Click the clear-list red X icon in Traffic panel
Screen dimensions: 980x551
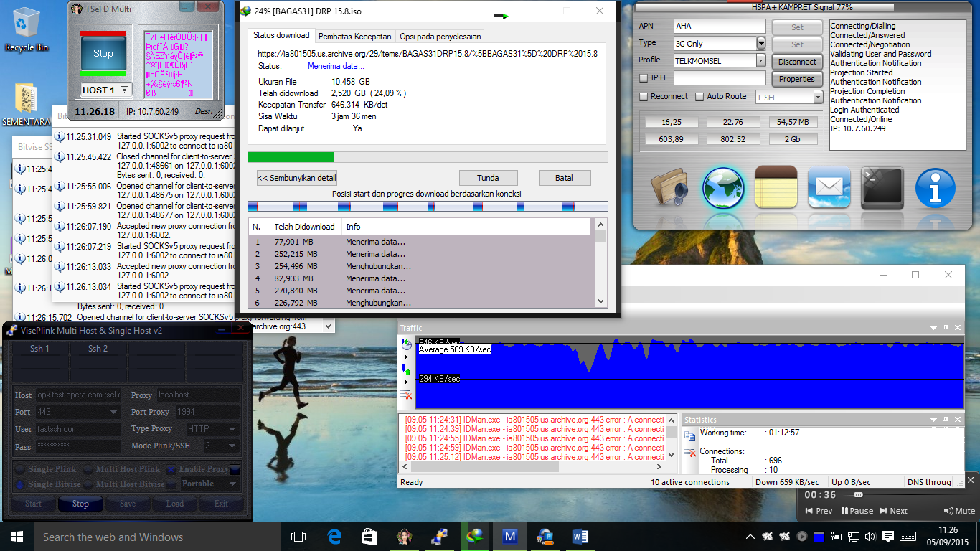[x=406, y=395]
